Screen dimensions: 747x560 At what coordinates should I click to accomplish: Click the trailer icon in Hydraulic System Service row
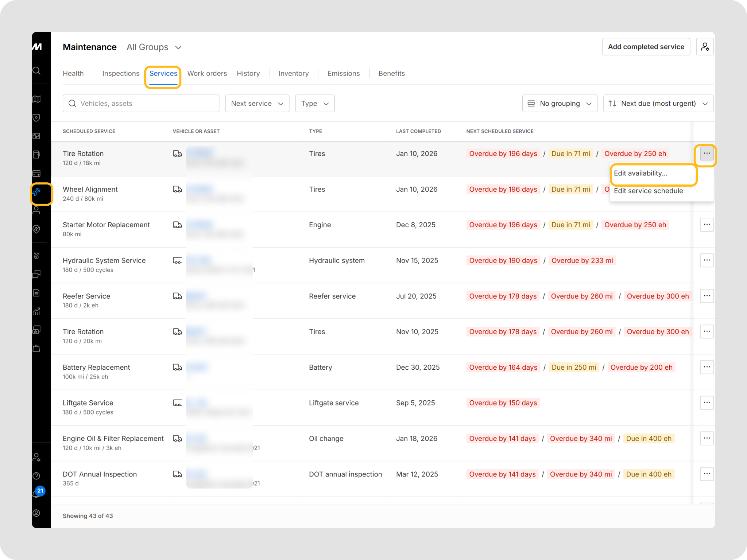[177, 260]
